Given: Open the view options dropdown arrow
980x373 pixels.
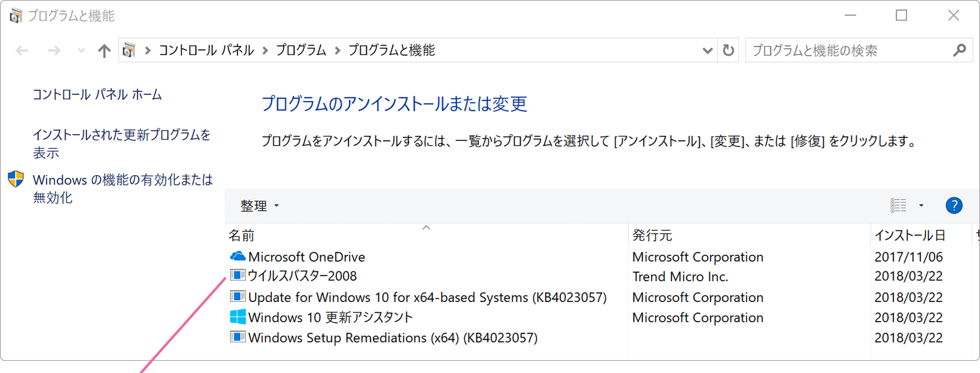Looking at the screenshot, I should 921,206.
